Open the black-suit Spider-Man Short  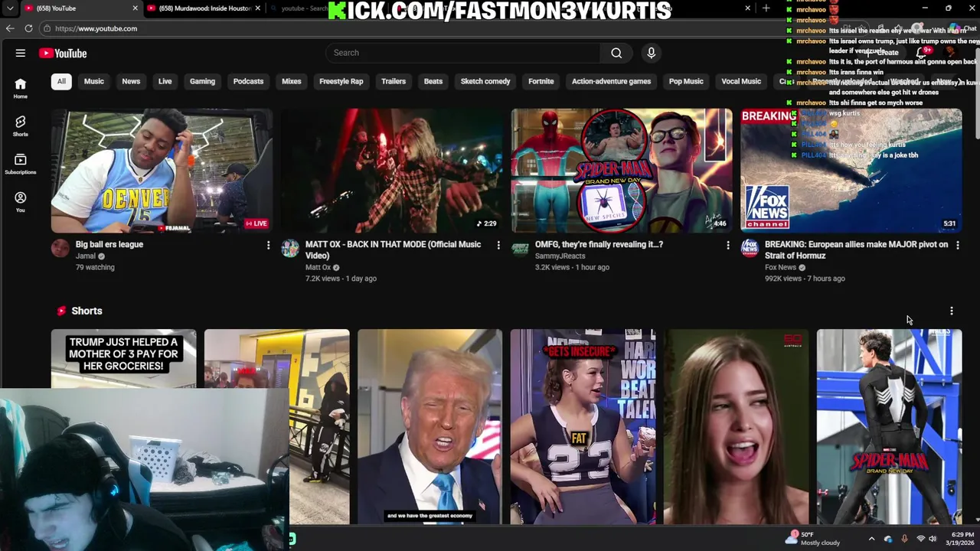889,426
